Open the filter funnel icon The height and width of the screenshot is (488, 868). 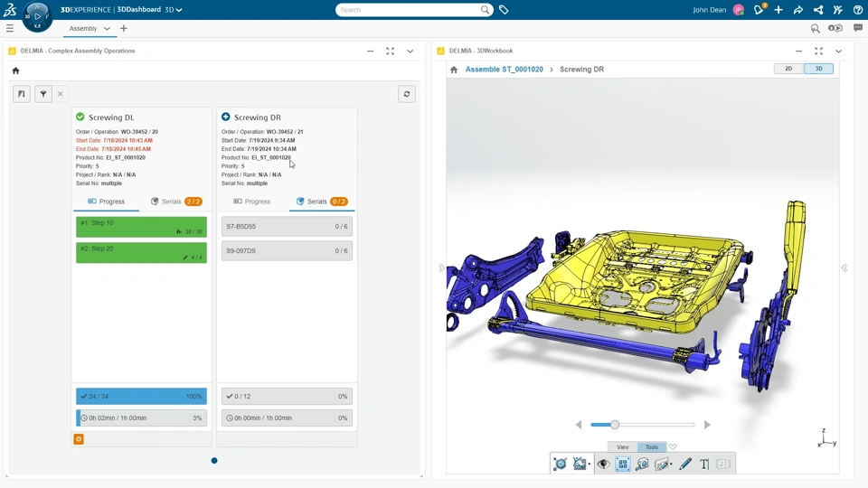click(x=43, y=94)
